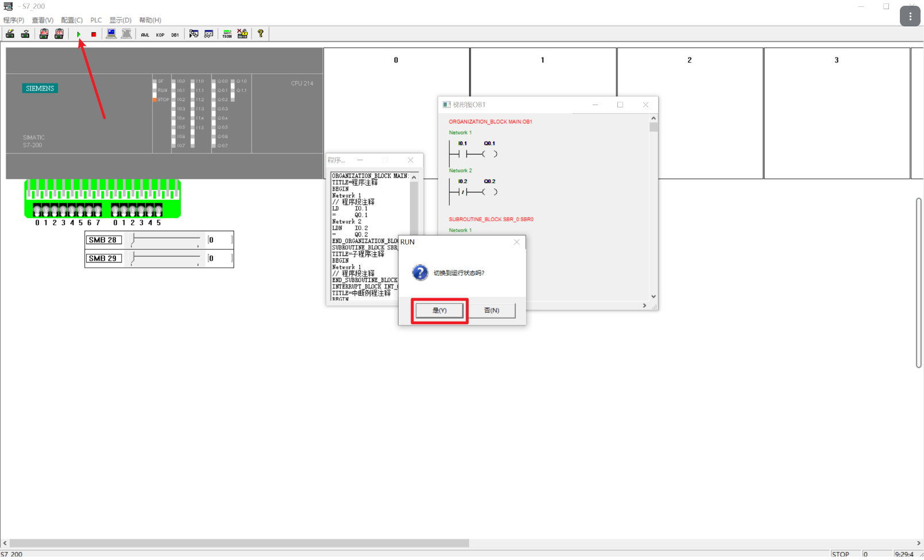This screenshot has height=560, width=924.
Task: Click the red Stop PLC toolbar icon
Action: click(94, 34)
